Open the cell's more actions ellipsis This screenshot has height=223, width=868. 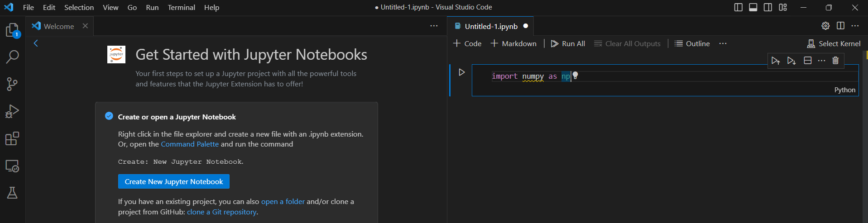point(821,61)
